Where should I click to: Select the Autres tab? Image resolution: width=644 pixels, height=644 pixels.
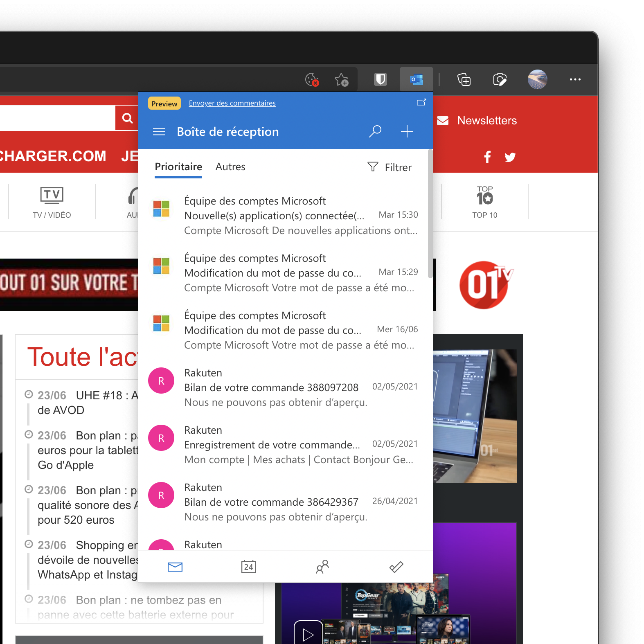click(x=230, y=167)
